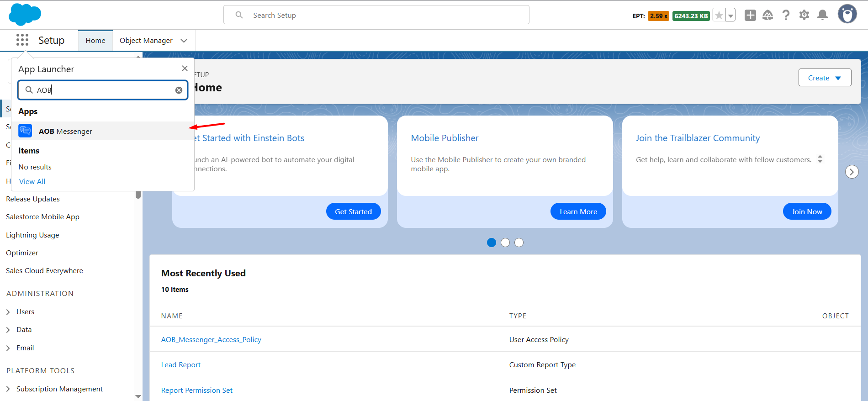Open Optimizer in sidebar

[x=22, y=253]
